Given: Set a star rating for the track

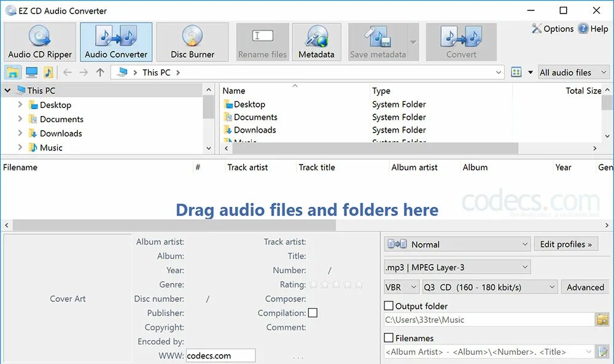Looking at the screenshot, I should coord(335,284).
